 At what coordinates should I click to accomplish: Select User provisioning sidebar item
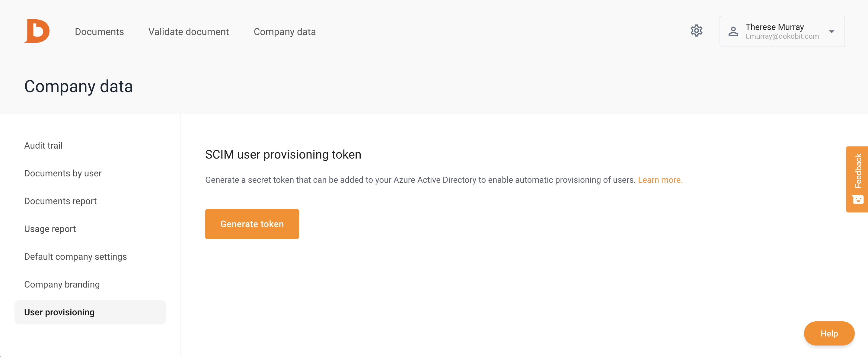point(90,312)
